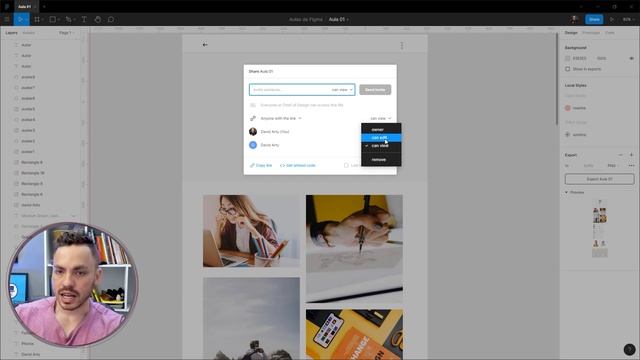Click the new tab plus icon
640x360 pixels.
[x=44, y=7]
